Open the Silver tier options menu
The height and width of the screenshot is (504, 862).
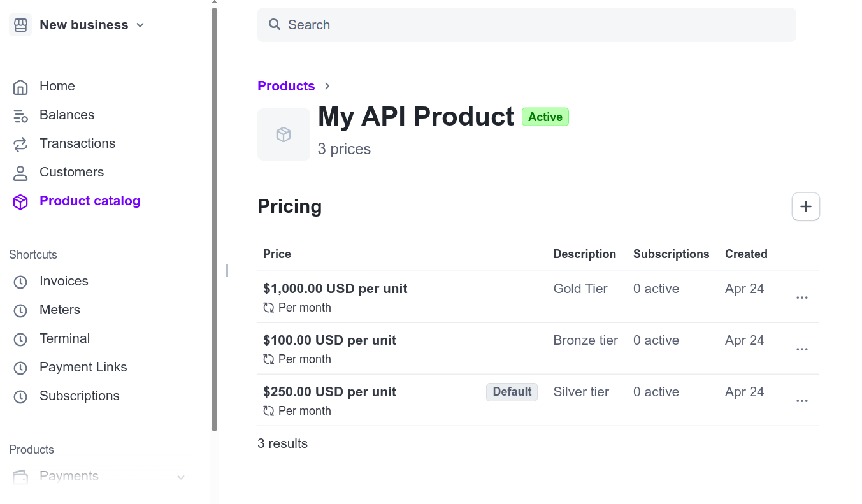[x=801, y=400]
